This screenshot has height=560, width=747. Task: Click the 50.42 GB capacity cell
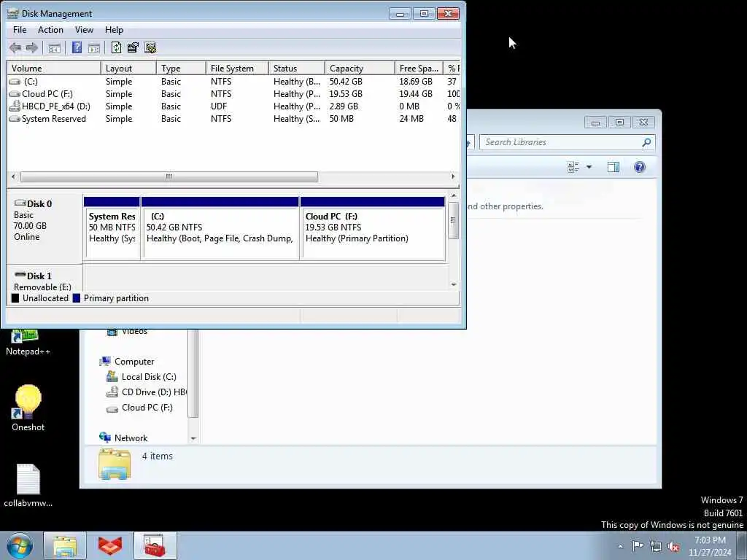(x=346, y=82)
